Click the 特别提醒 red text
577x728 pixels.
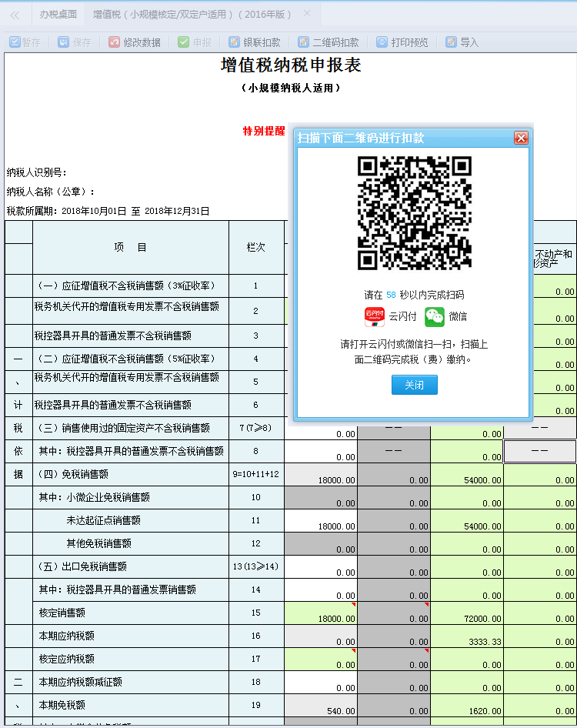click(264, 131)
